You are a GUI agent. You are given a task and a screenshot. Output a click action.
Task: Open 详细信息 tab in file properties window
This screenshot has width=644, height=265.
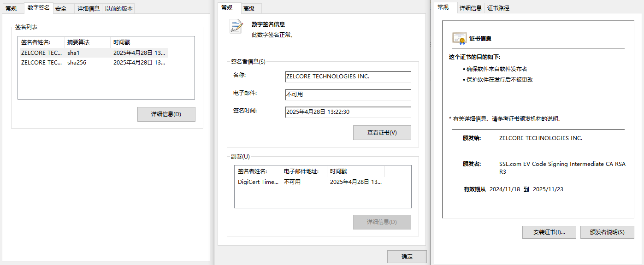tap(89, 8)
